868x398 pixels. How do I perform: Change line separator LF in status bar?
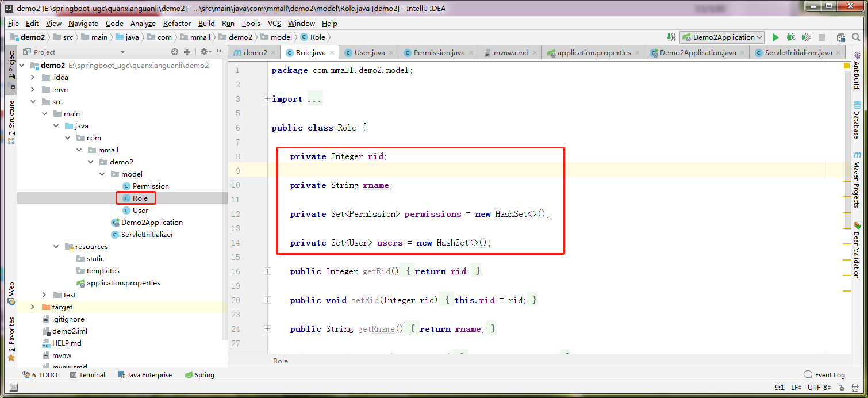[x=796, y=388]
